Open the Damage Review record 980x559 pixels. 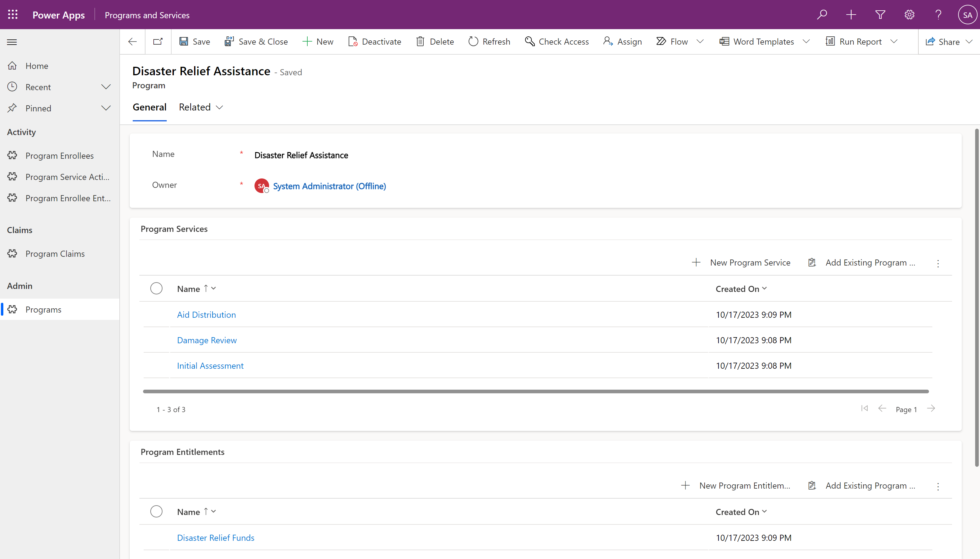(x=207, y=340)
